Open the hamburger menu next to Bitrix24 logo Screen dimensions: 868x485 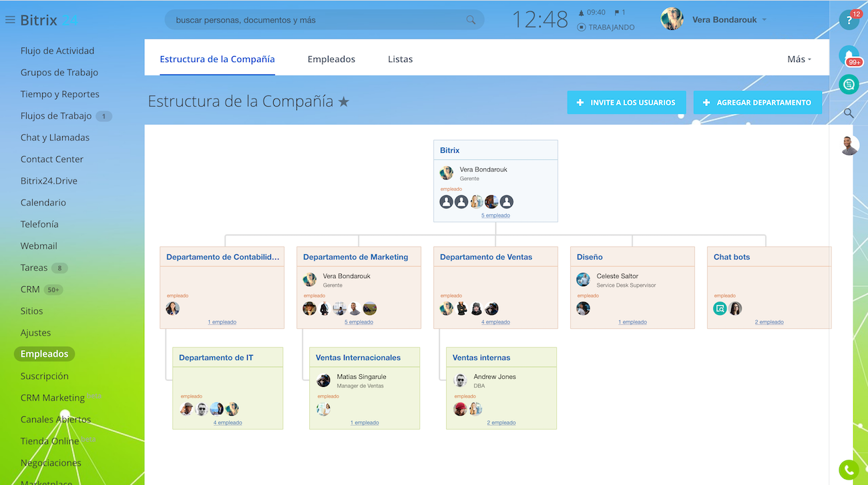pos(10,19)
